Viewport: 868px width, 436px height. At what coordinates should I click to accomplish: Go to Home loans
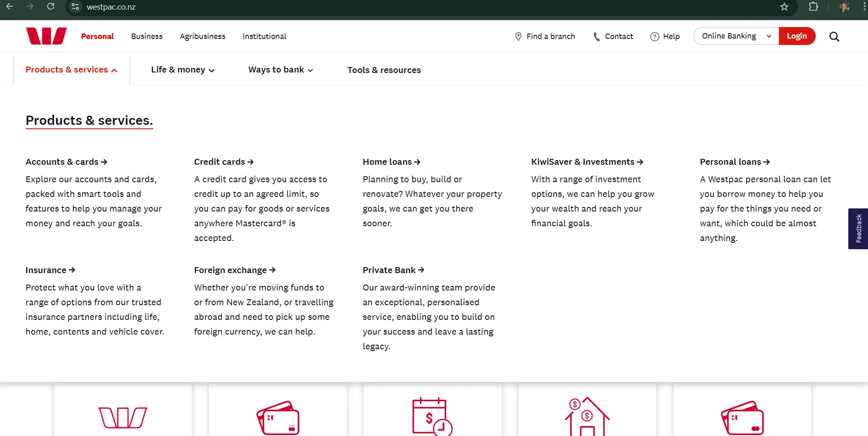(x=392, y=162)
